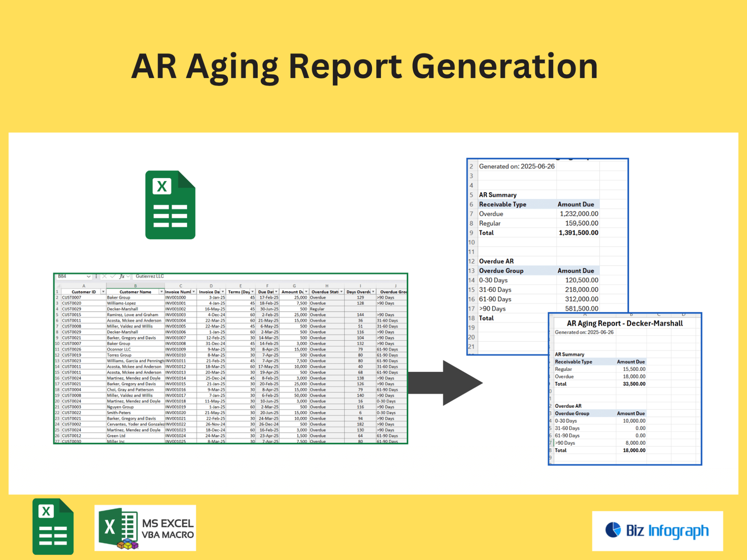Open the Customer Name filter dropdown
Screen dimensions: 747x560
point(161,292)
